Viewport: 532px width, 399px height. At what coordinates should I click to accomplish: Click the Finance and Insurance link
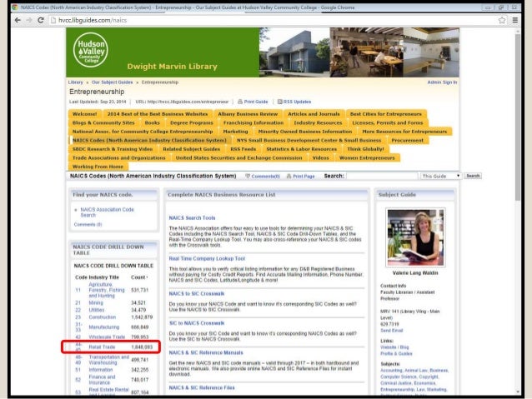tap(102, 380)
